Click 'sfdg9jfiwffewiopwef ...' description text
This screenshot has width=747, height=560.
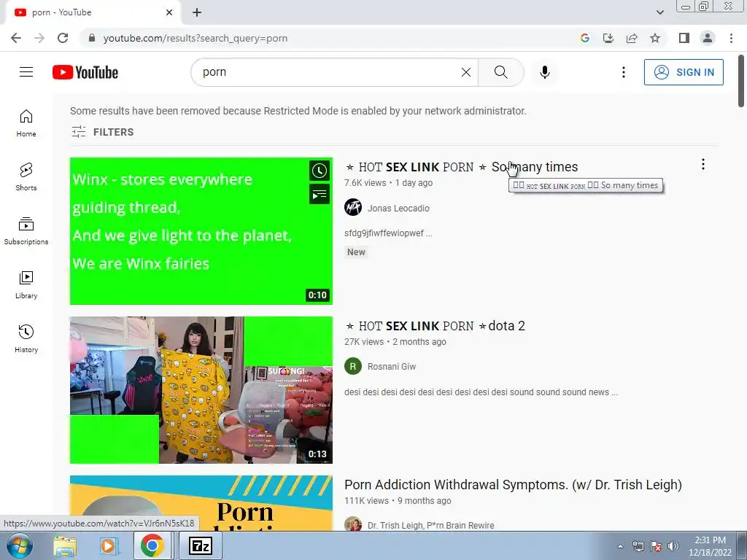coord(388,233)
